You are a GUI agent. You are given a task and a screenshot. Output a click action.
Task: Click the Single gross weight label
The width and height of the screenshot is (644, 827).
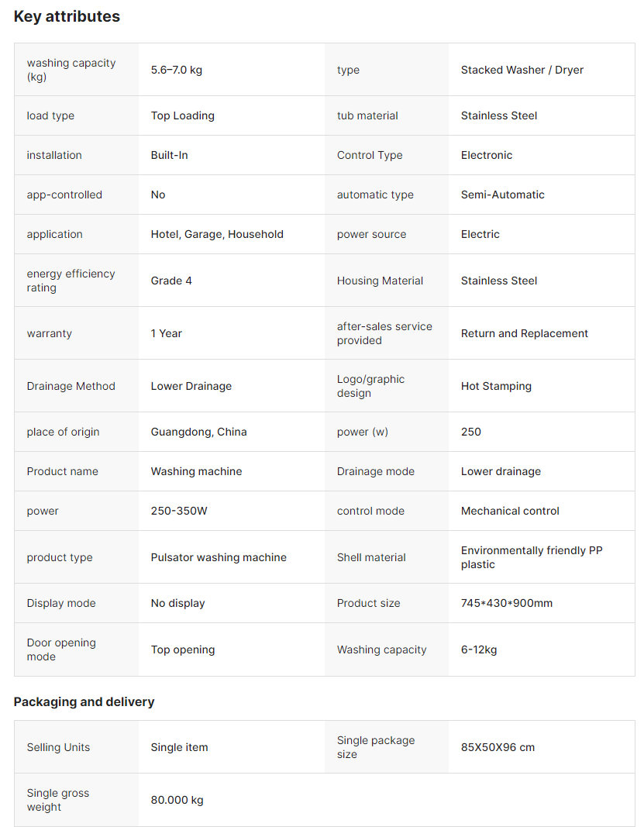coord(58,800)
